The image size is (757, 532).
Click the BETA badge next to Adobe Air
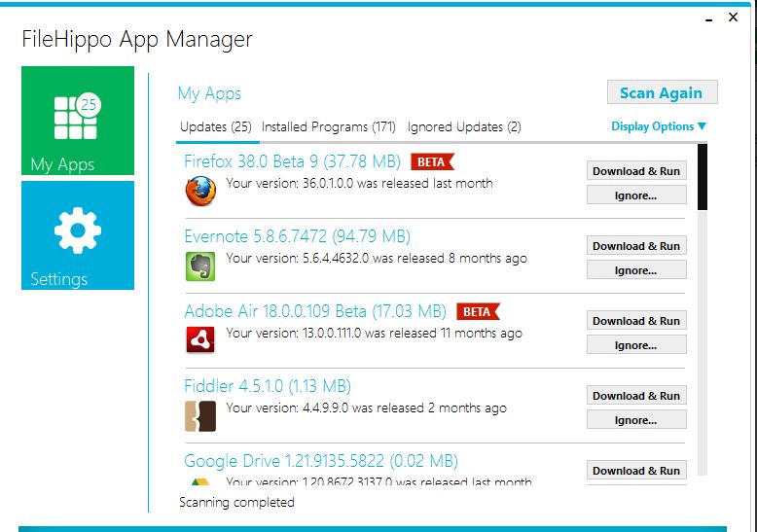(x=478, y=311)
